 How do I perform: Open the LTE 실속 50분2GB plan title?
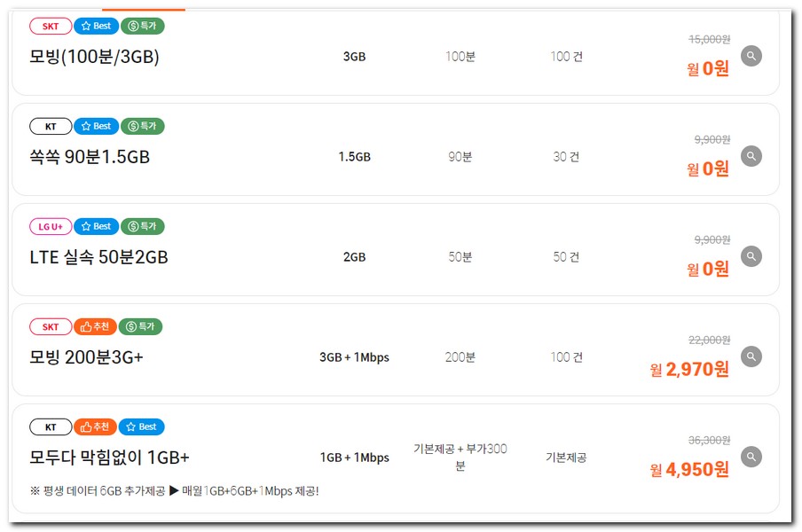[98, 257]
